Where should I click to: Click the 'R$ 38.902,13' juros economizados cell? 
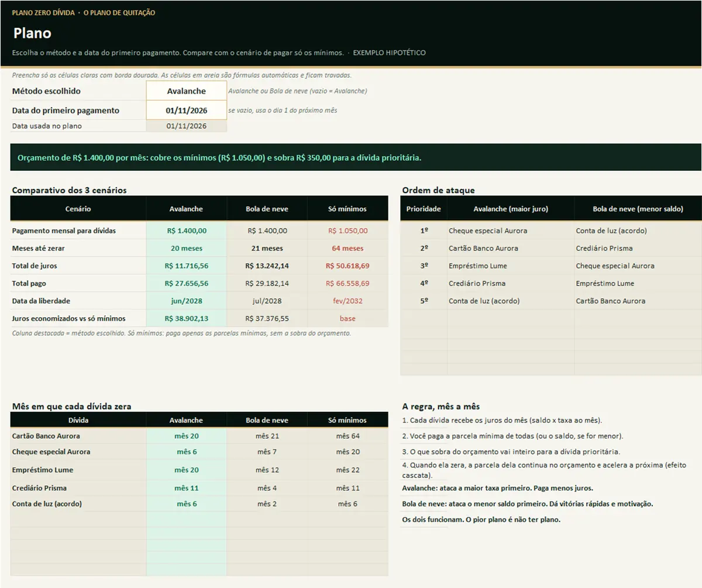click(186, 318)
